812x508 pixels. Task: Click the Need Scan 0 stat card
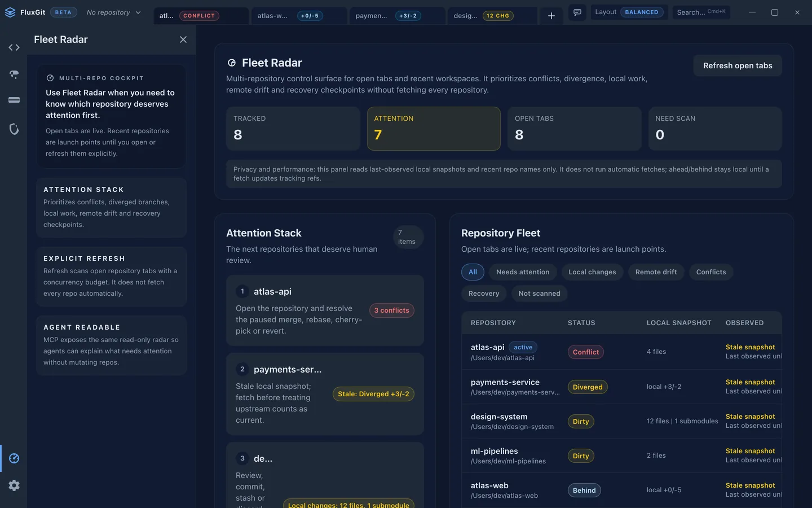pos(715,129)
